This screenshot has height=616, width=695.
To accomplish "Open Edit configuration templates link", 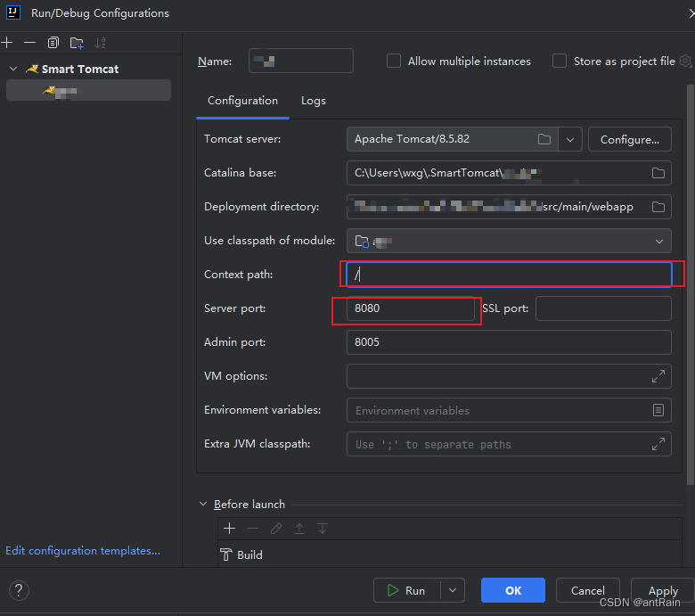I will (83, 550).
